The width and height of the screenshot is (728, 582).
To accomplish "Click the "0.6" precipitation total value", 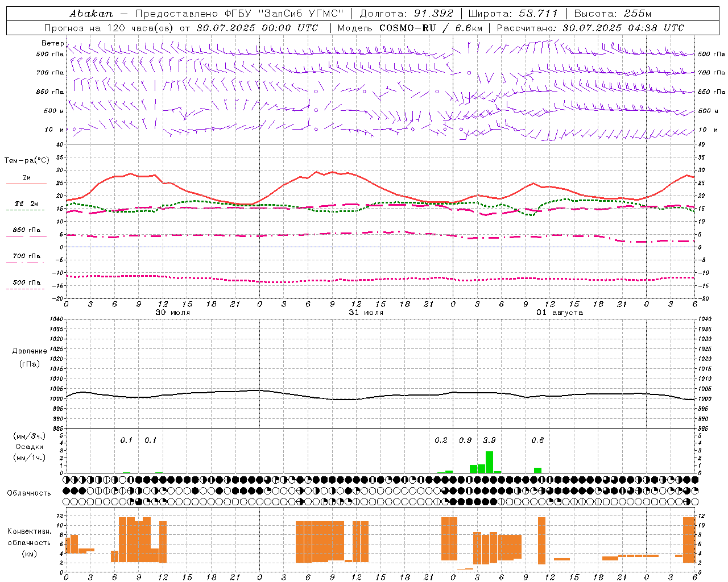I will coord(537,440).
